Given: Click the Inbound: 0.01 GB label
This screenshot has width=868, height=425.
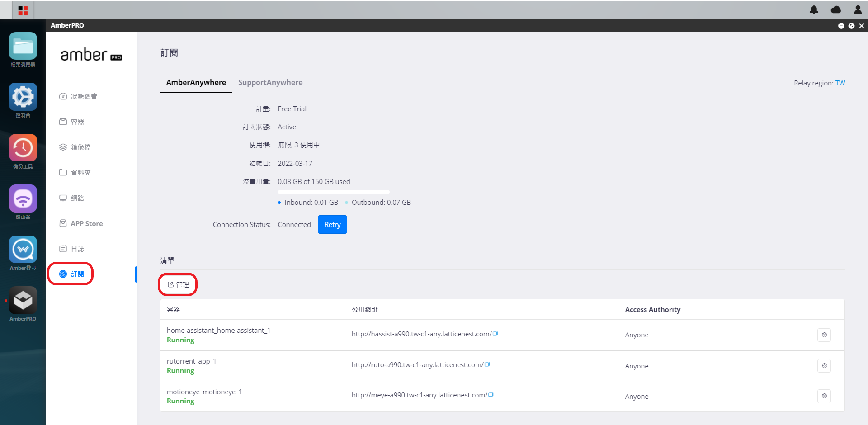Looking at the screenshot, I should [x=311, y=203].
